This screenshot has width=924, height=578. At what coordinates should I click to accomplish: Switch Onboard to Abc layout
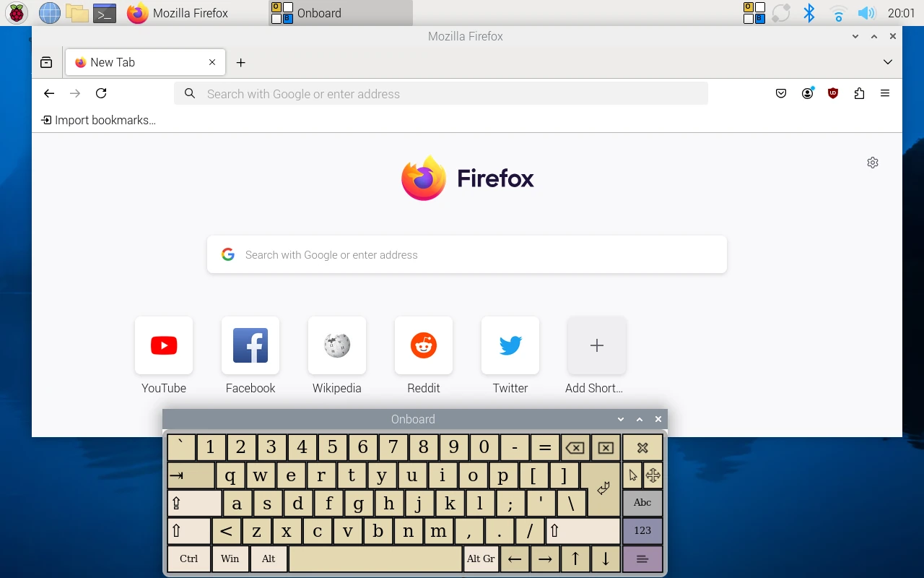tap(642, 503)
